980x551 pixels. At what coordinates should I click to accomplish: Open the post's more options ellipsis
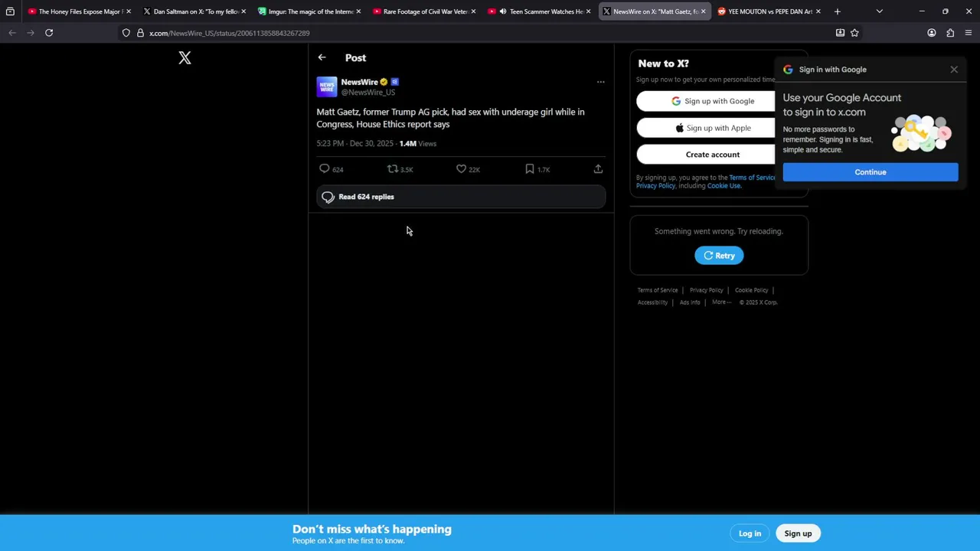(600, 82)
